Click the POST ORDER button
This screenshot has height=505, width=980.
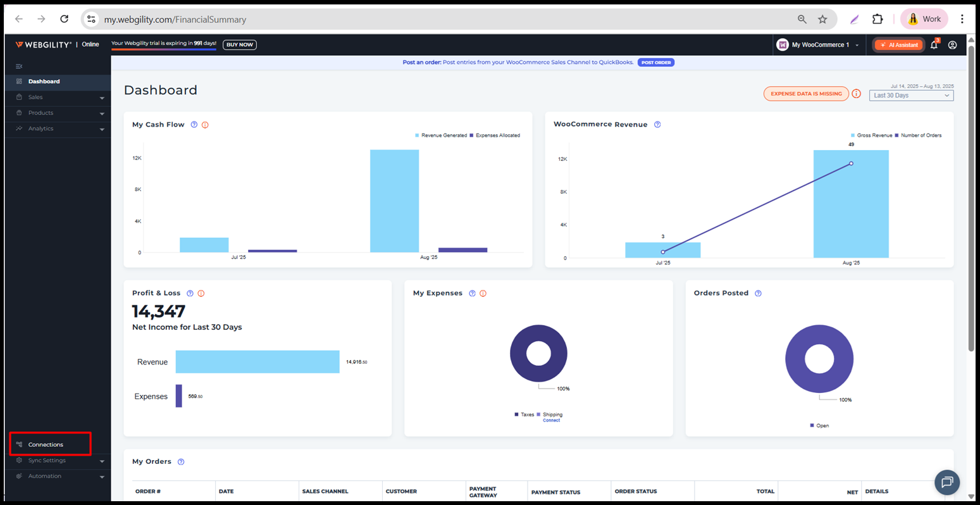(x=655, y=63)
